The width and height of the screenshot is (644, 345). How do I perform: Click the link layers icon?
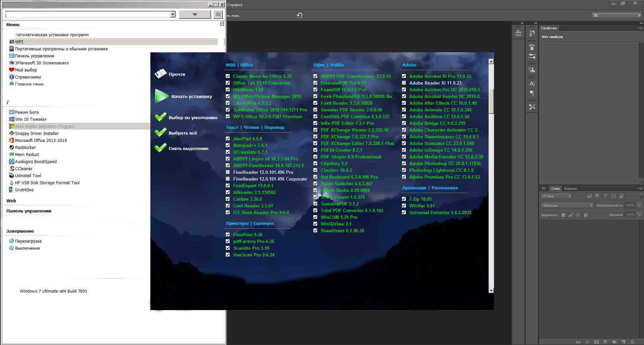tap(578, 342)
